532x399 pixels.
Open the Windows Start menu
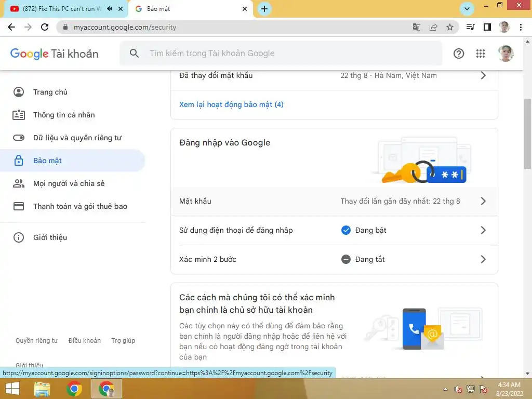tap(12, 389)
